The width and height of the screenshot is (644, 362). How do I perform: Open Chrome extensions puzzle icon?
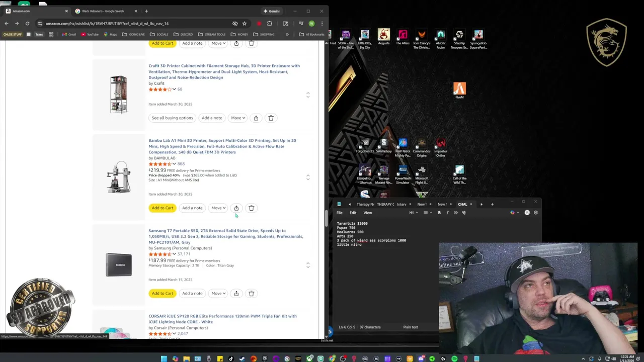(270, 23)
